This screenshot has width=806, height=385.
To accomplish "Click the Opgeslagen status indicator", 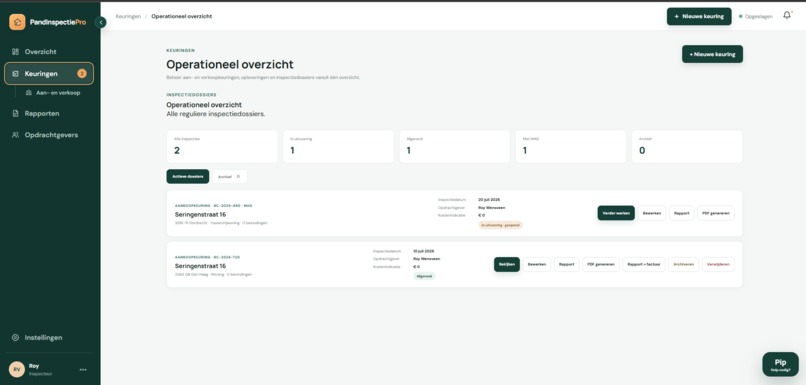I will pyautogui.click(x=756, y=16).
